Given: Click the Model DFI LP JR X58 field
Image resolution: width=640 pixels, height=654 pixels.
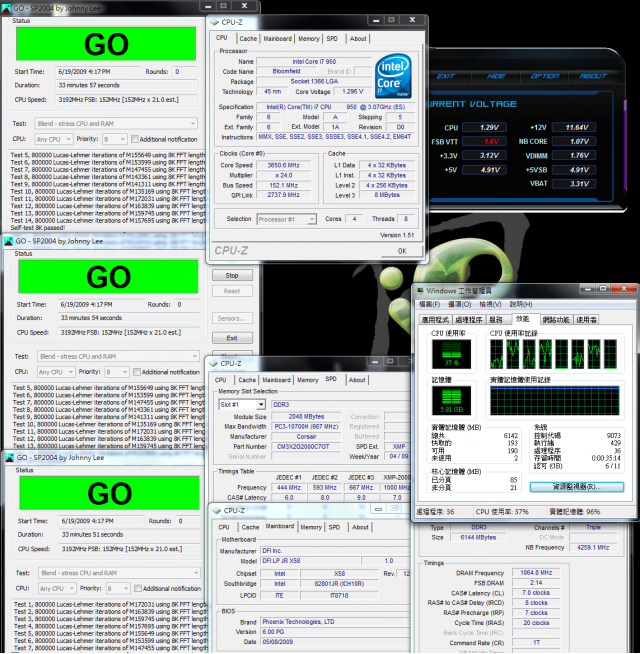Looking at the screenshot, I should [x=310, y=561].
